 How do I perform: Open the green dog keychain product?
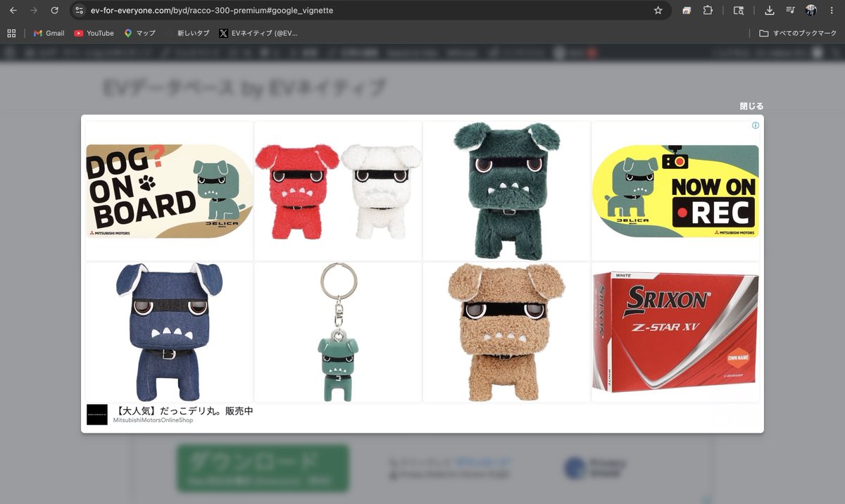pos(338,332)
